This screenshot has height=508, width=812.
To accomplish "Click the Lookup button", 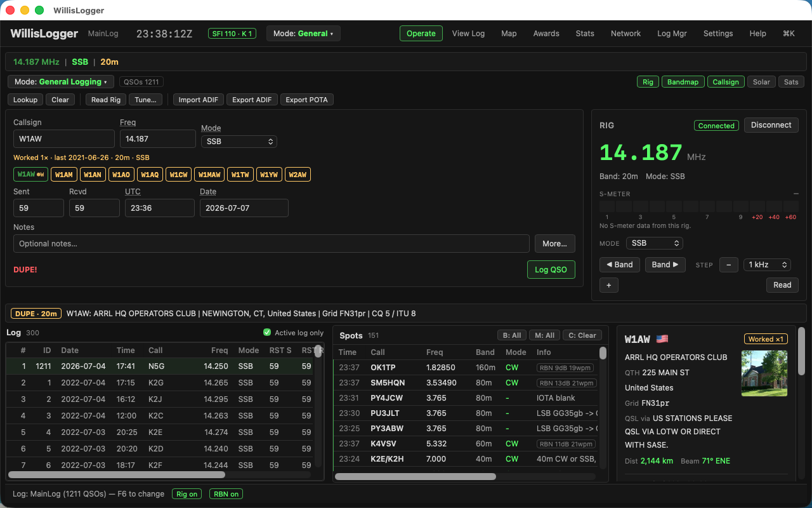I will point(25,100).
